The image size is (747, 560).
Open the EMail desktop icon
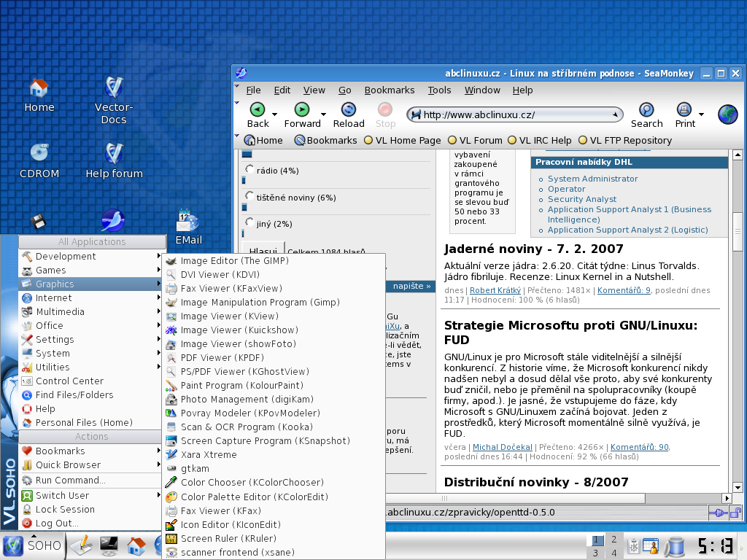[189, 227]
